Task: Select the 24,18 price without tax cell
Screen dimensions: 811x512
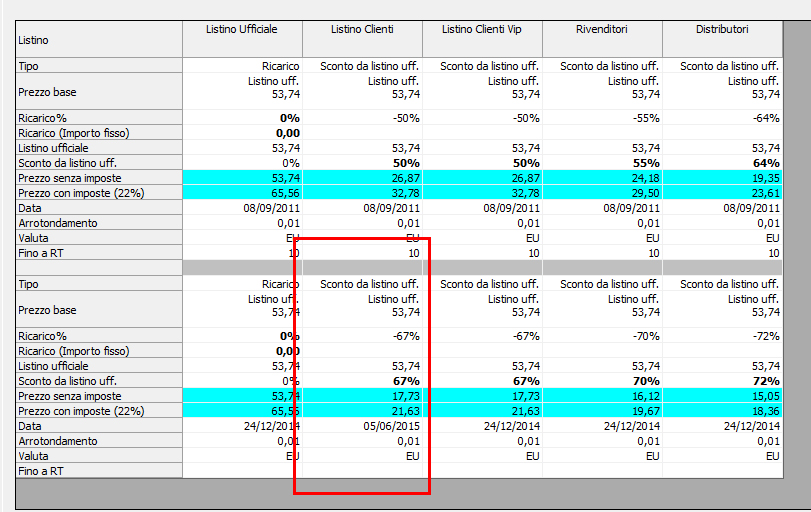Action: pos(602,178)
